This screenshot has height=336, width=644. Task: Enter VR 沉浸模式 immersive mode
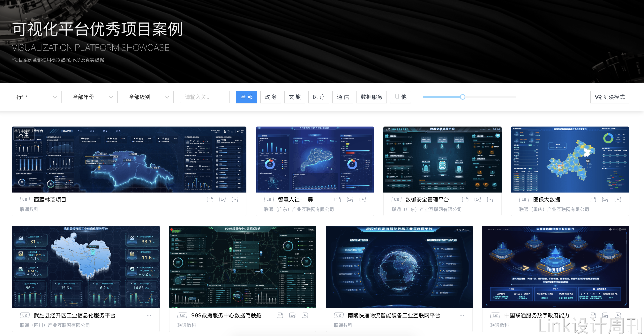coord(610,97)
